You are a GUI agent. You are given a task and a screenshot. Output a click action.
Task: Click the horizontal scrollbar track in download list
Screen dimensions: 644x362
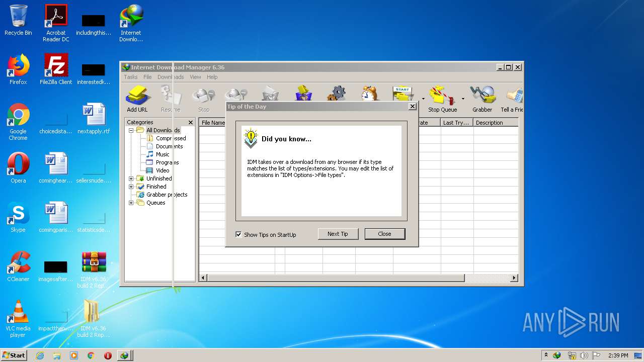487,278
